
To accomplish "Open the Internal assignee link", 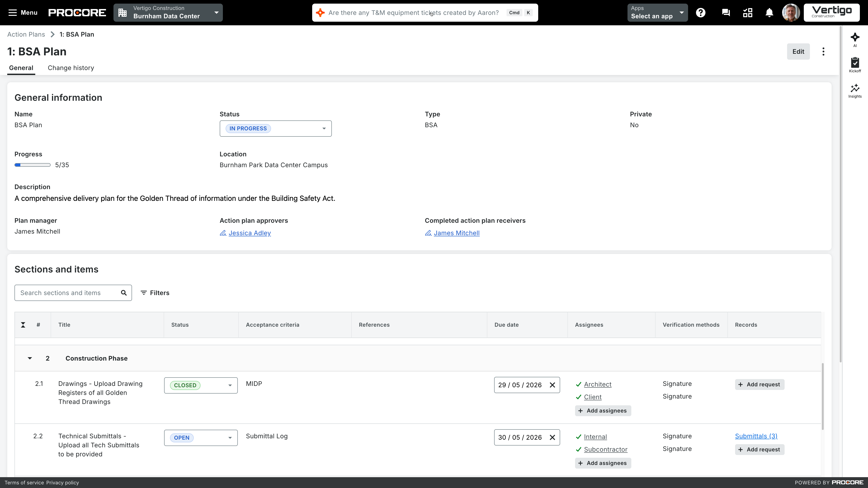I will tap(595, 437).
